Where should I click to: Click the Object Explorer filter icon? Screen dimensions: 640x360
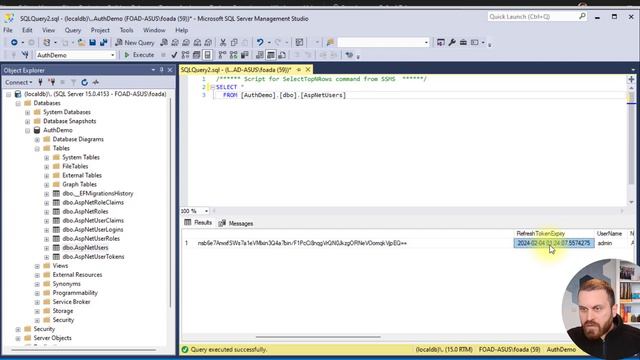point(73,82)
